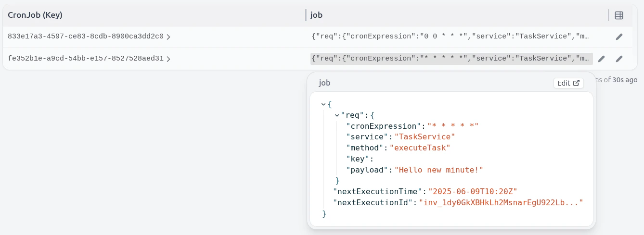Click the CronJob (Key) column header
This screenshot has height=235, width=644.
click(35, 15)
